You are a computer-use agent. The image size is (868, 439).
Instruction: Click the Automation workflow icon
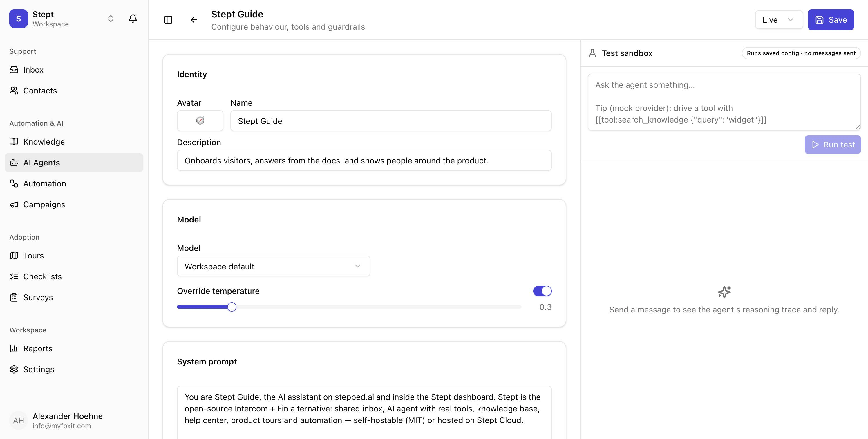pos(14,184)
